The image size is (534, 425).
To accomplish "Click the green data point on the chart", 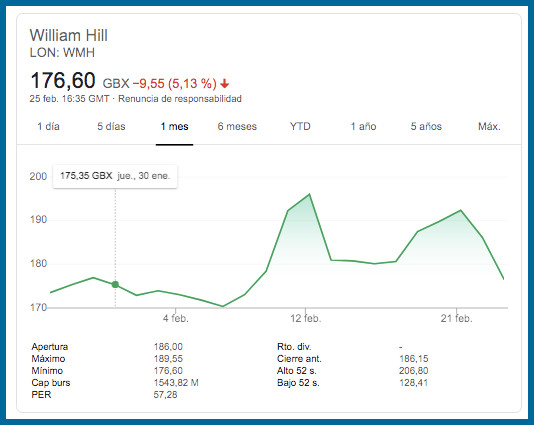I will point(115,284).
